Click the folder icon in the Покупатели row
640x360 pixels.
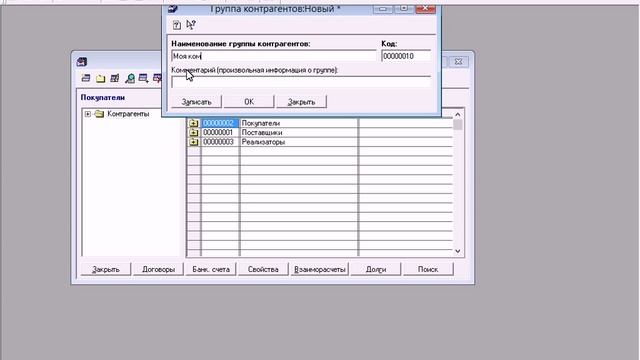click(193, 123)
